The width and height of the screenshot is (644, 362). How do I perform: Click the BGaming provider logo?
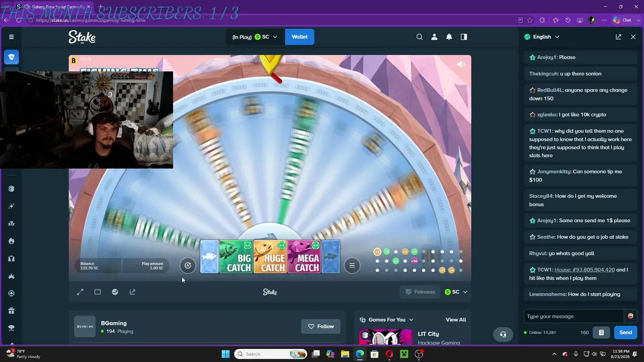coord(85,326)
